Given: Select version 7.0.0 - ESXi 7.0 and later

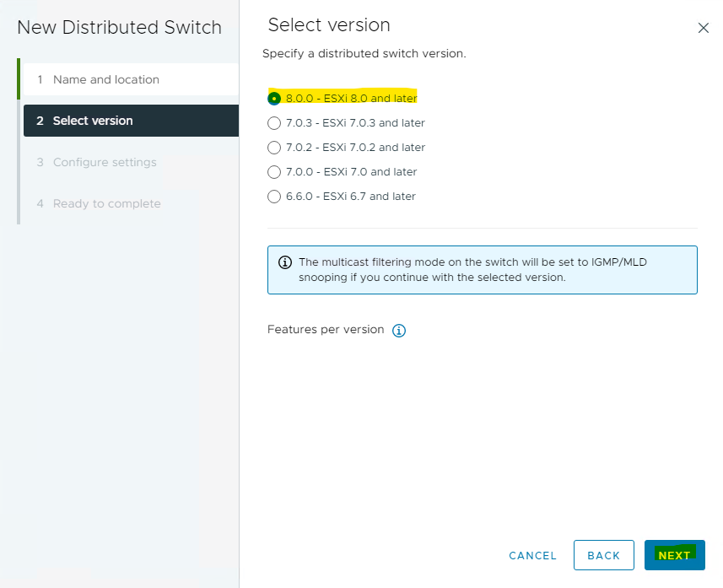Looking at the screenshot, I should (x=274, y=172).
